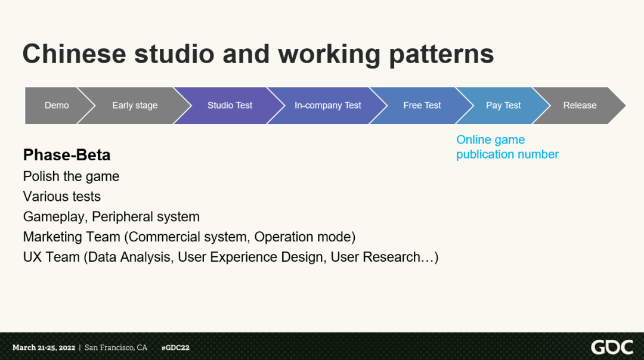This screenshot has width=644, height=360.
Task: Click the 'UX Team' bullet line
Action: 231,257
